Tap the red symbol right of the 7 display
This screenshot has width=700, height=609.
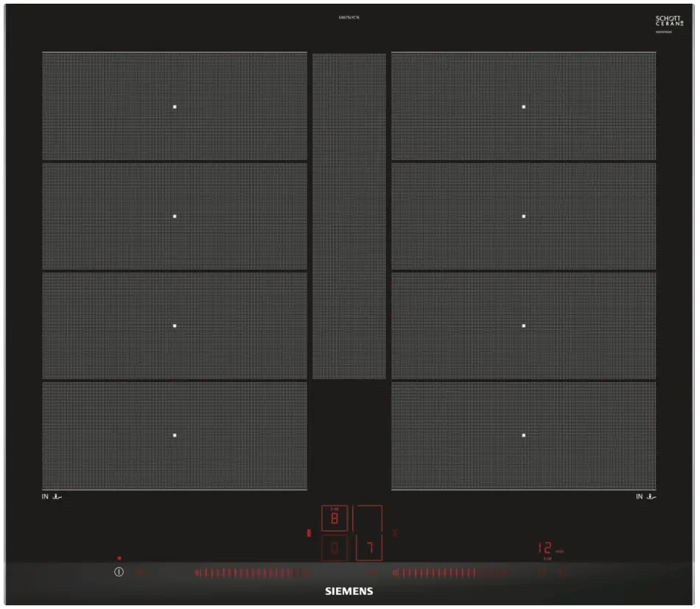click(x=393, y=532)
